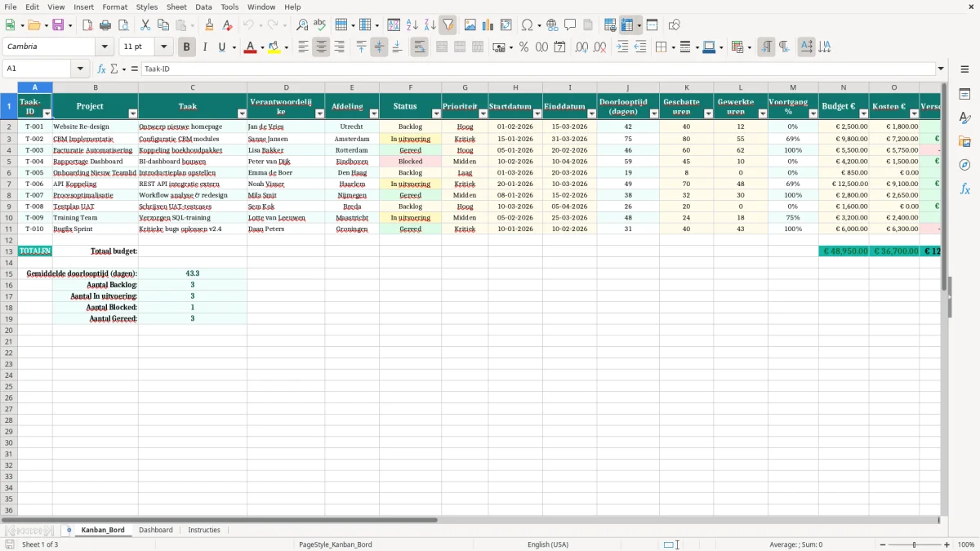Screen dimensions: 980x551
Task: Toggle Bold formatting button
Action: click(186, 47)
